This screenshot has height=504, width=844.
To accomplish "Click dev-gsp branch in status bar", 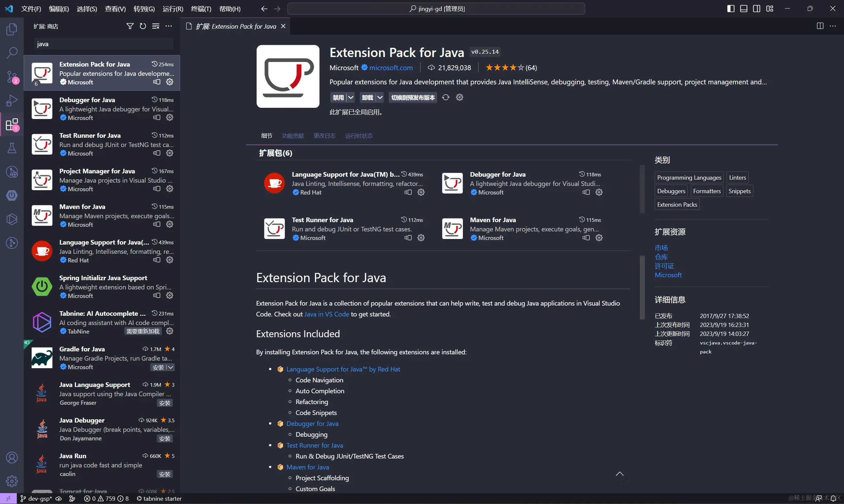I will [x=36, y=499].
